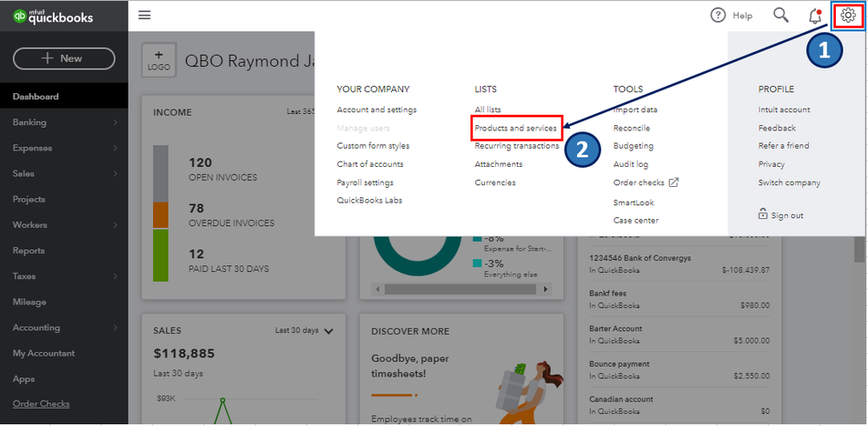Open the Help question mark icon
Viewport: 868px width, 426px height.
point(718,16)
